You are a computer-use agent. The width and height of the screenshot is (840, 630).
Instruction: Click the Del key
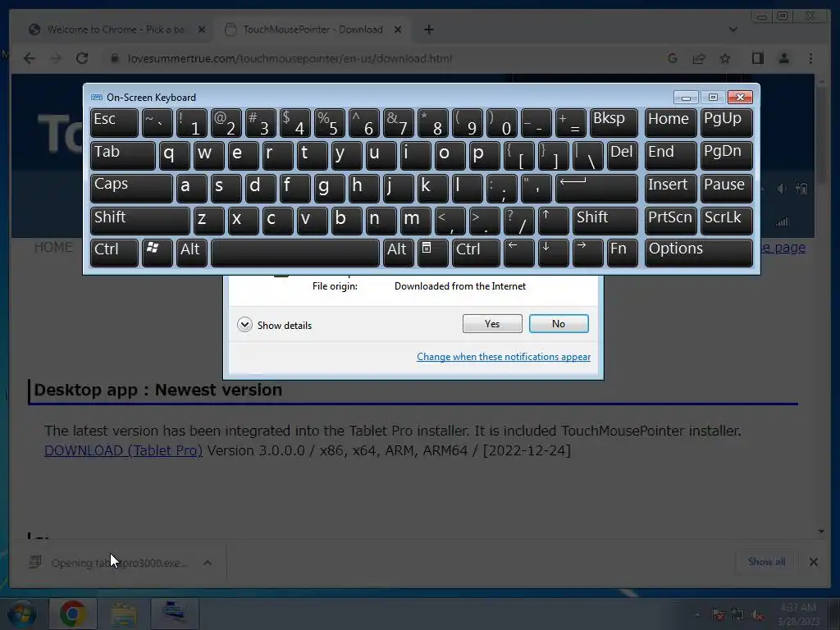[x=622, y=155]
